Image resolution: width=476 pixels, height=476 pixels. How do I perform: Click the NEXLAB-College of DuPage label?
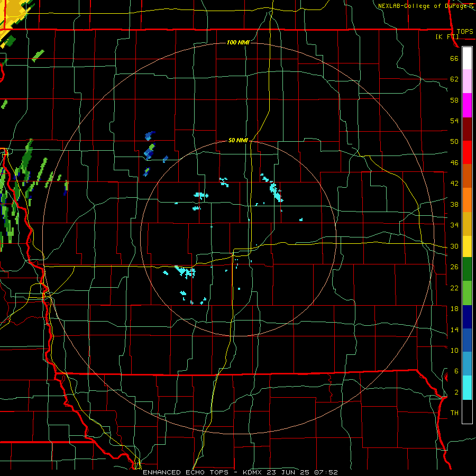tap(423, 6)
